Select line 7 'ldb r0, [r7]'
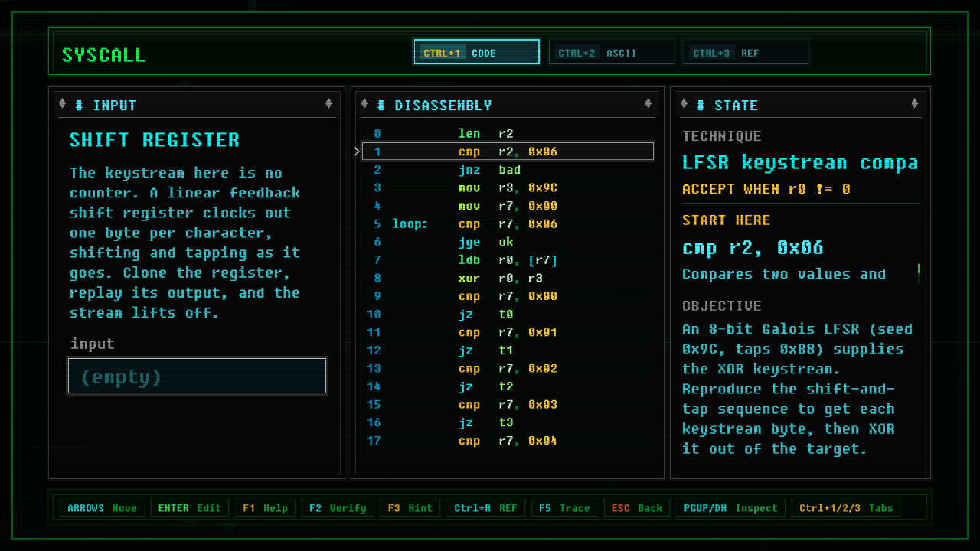 point(508,260)
